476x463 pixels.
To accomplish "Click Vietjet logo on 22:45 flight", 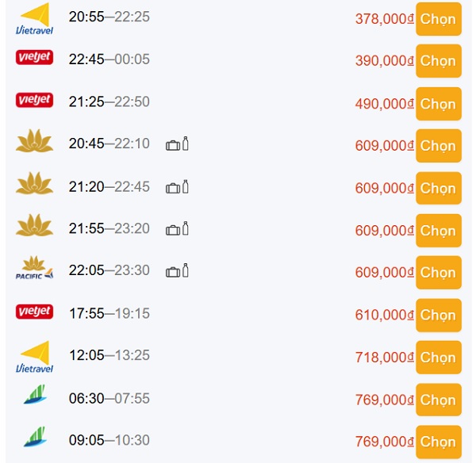I will pyautogui.click(x=34, y=57).
